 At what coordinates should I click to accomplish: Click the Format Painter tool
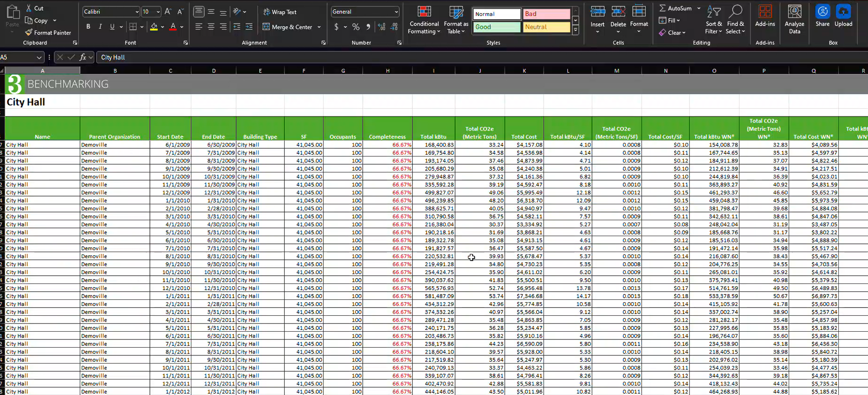(x=48, y=33)
